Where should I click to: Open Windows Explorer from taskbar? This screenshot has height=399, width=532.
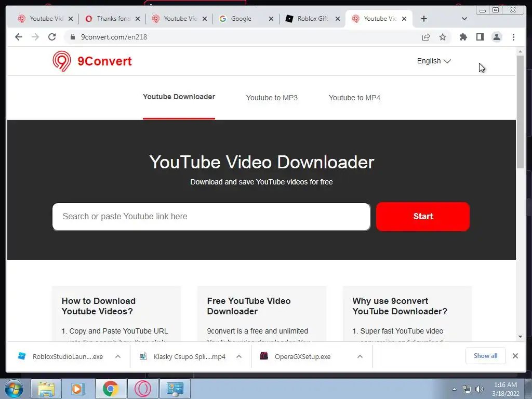[x=46, y=389]
